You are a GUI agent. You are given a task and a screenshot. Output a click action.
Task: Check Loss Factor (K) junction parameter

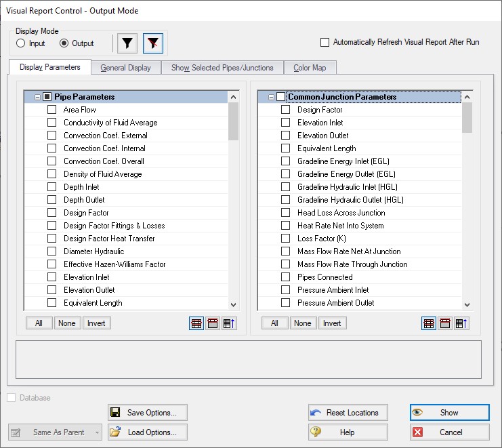(x=285, y=239)
